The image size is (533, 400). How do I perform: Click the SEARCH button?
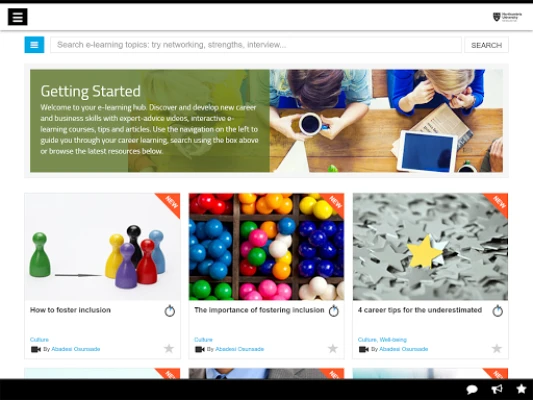click(486, 45)
